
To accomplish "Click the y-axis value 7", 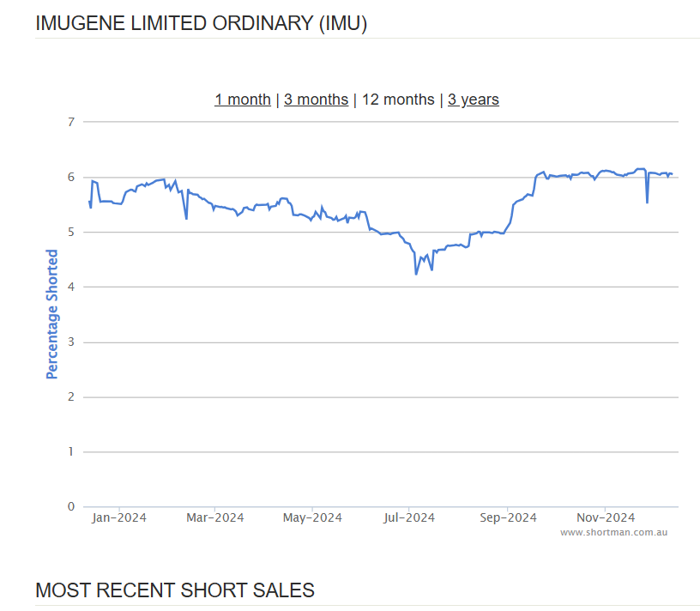I will coord(71,122).
